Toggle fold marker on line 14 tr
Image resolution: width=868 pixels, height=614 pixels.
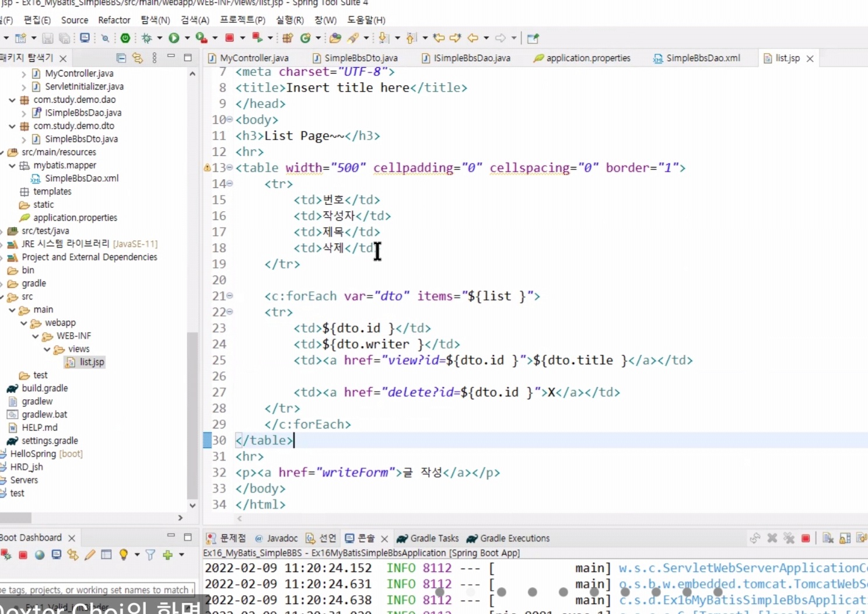coord(230,183)
